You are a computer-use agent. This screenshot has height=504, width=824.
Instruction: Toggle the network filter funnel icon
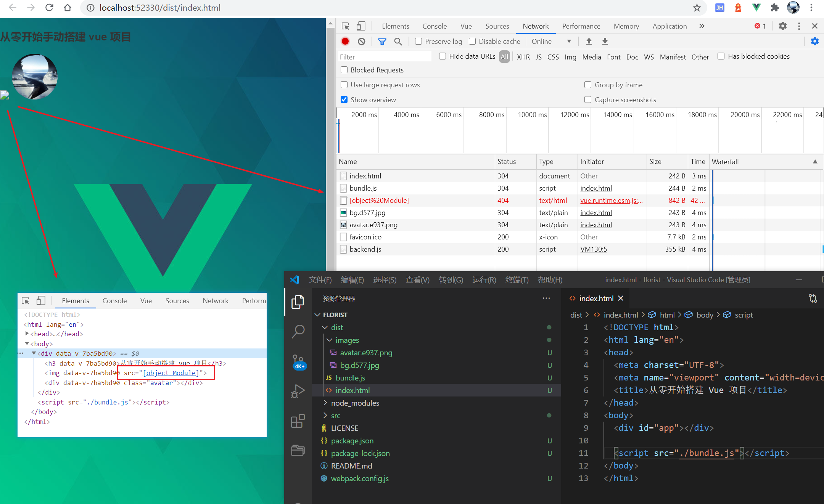click(x=382, y=41)
